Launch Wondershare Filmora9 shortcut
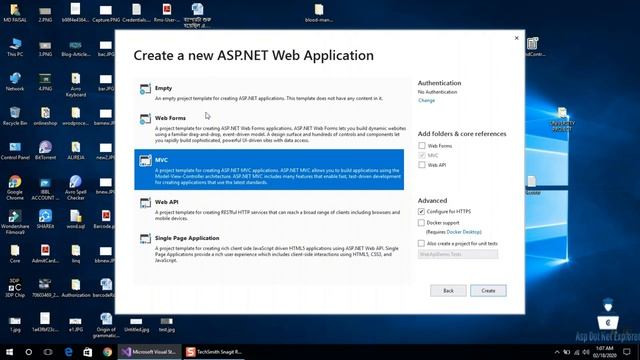 point(15,222)
